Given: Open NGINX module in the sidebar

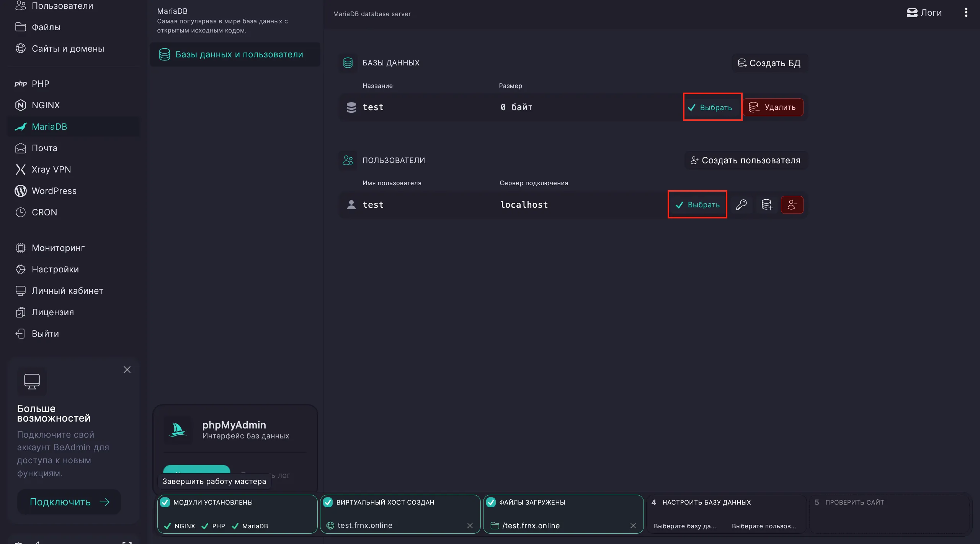Looking at the screenshot, I should coord(46,105).
